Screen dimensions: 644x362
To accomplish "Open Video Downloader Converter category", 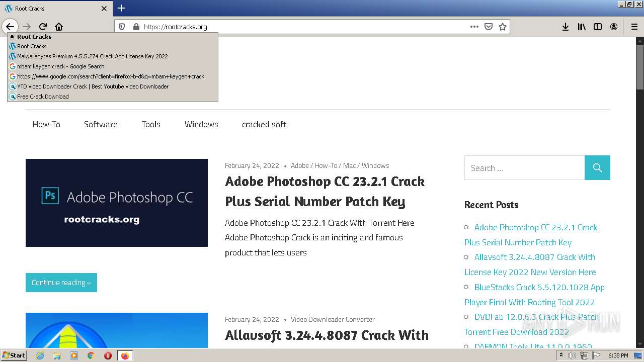I will [x=333, y=319].
